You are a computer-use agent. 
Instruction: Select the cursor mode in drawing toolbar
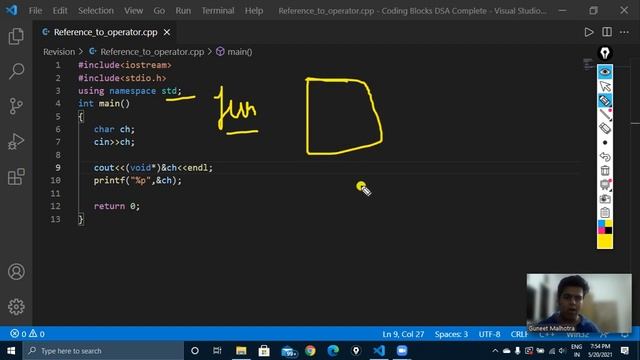[x=605, y=87]
